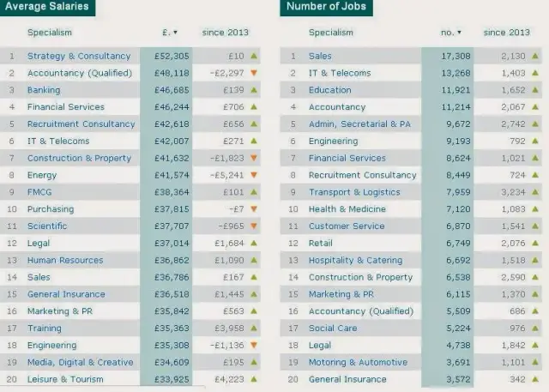Open the Motoring & Automotive jobs link
This screenshot has width=549, height=392.
point(358,362)
